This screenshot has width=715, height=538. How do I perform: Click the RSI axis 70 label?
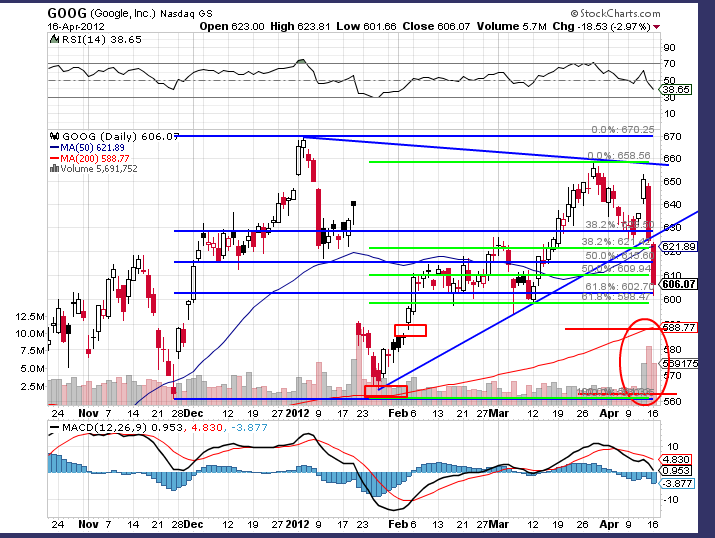pos(669,64)
